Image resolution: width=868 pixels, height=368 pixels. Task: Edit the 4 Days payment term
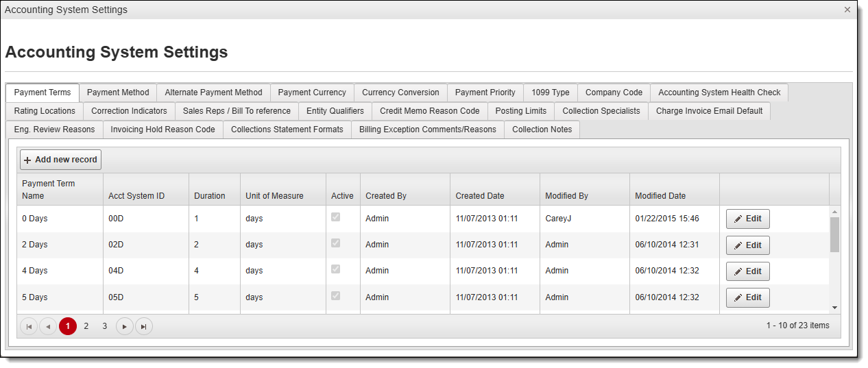pos(747,271)
